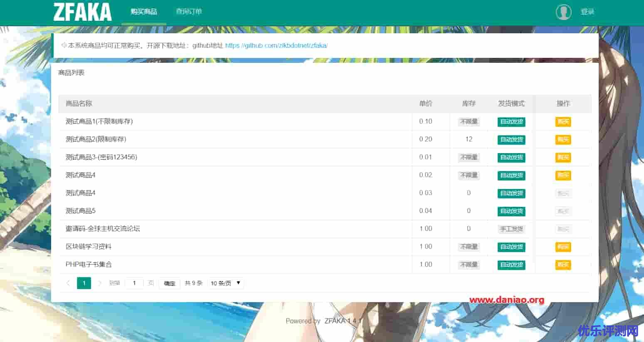Buy 区块链学习资料
Viewport: 644px width, 342px height.
563,247
